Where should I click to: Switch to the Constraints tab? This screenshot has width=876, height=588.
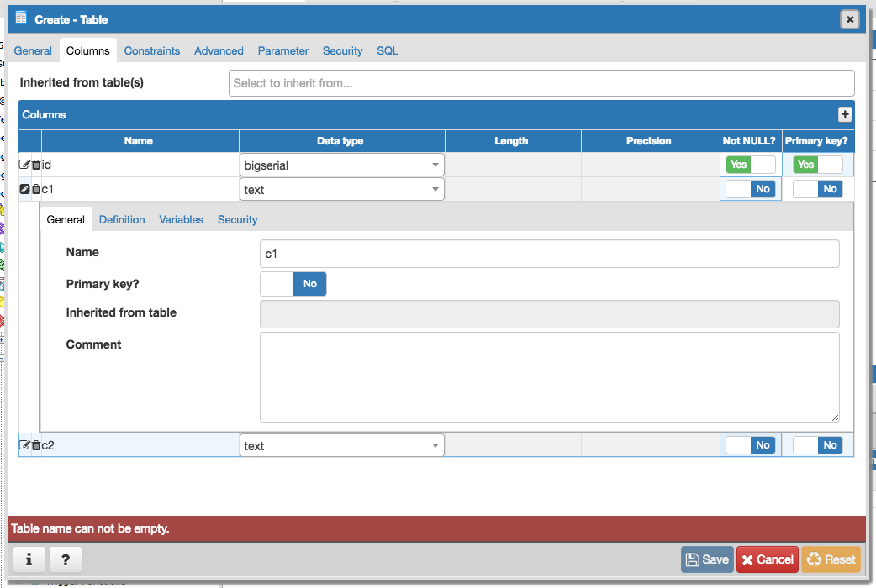152,50
